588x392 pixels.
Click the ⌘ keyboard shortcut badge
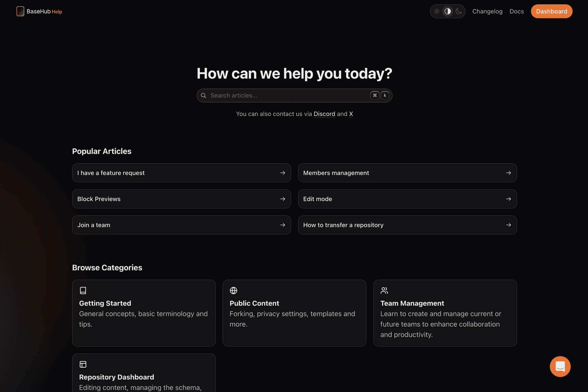[x=375, y=95]
